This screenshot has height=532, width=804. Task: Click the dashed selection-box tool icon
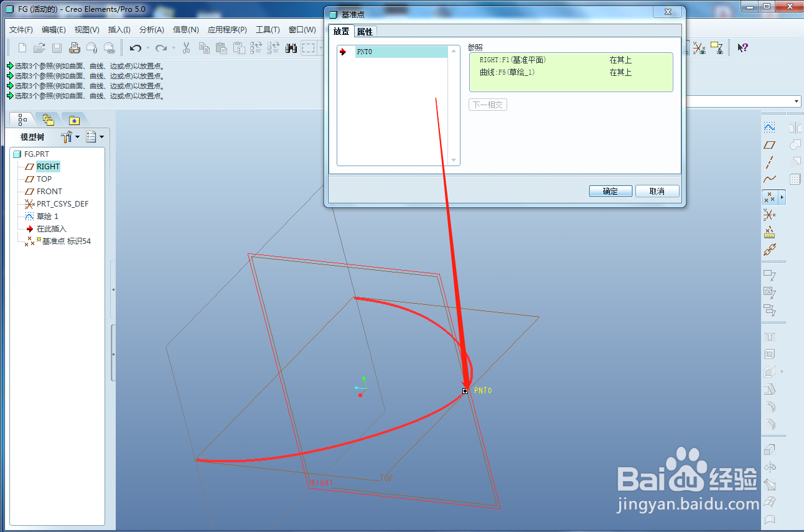click(x=308, y=48)
